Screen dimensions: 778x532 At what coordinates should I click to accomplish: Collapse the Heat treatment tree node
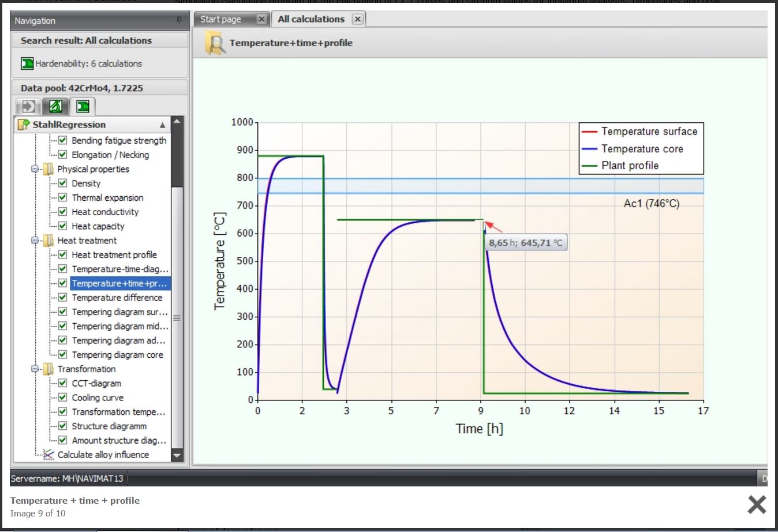(35, 241)
